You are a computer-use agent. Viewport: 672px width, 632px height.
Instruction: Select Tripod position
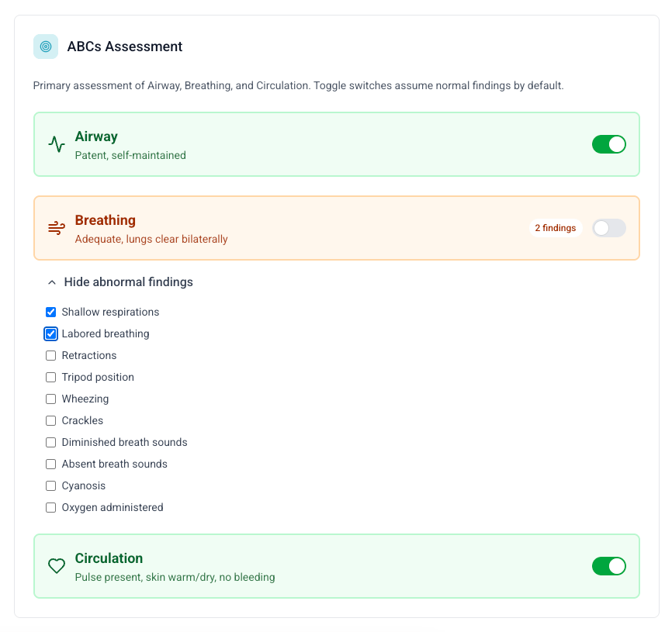tap(50, 377)
